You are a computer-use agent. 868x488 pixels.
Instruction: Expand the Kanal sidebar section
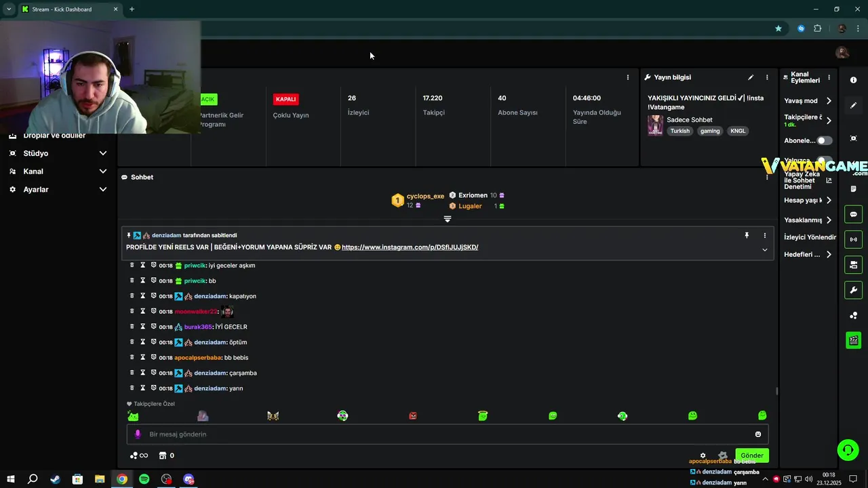tap(103, 171)
